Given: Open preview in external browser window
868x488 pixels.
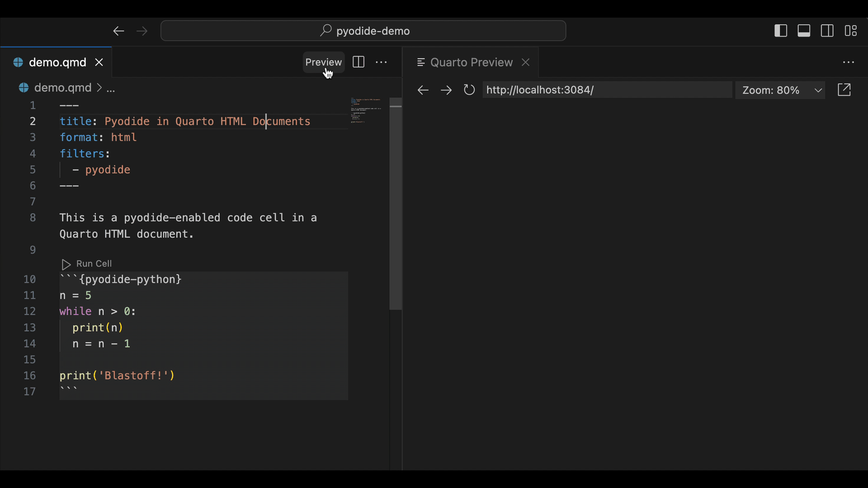Looking at the screenshot, I should tap(844, 89).
